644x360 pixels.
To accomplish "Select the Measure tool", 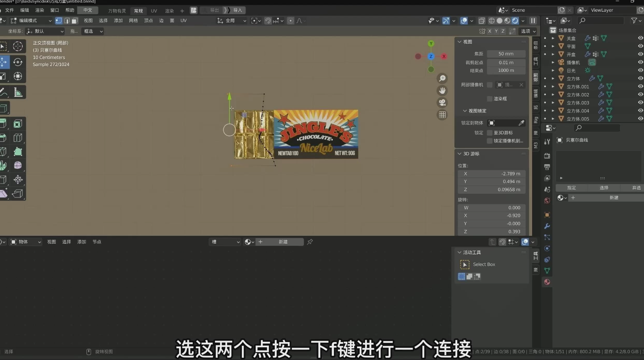I will 18,92.
